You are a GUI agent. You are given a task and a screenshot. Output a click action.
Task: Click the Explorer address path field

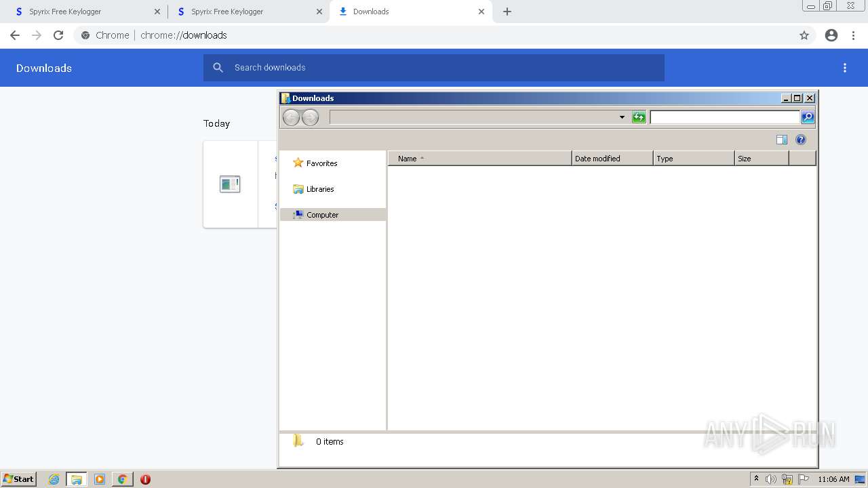(473, 117)
